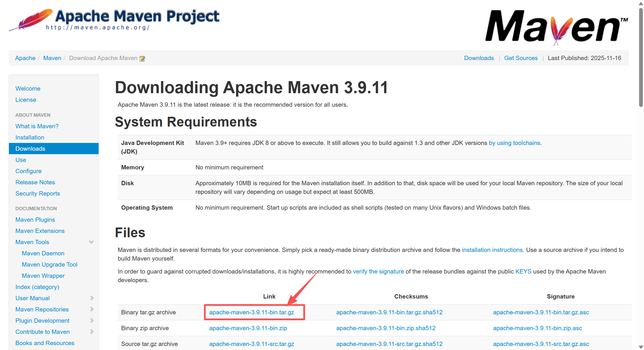644x350 pixels.
Task: Open the License sidebar item
Action: (x=26, y=100)
